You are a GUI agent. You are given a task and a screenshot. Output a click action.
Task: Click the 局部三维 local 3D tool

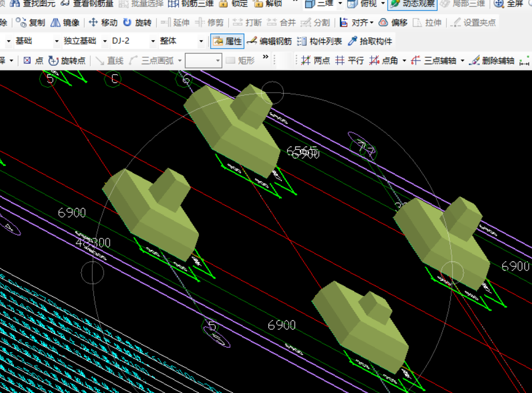[464, 4]
